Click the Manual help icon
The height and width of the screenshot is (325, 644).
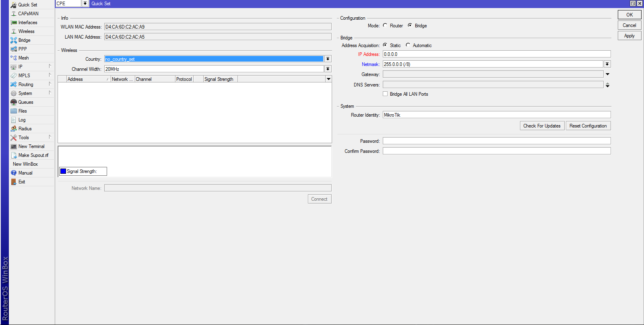pos(14,173)
